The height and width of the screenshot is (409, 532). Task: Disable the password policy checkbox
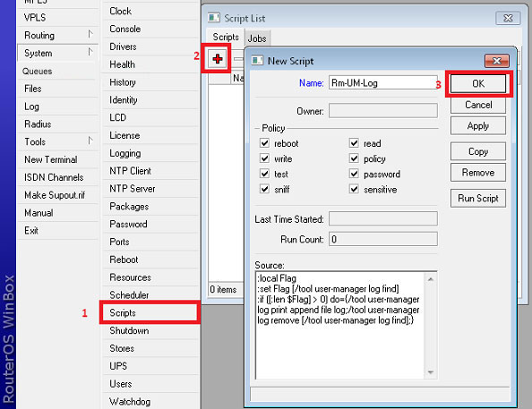pyautogui.click(x=354, y=174)
